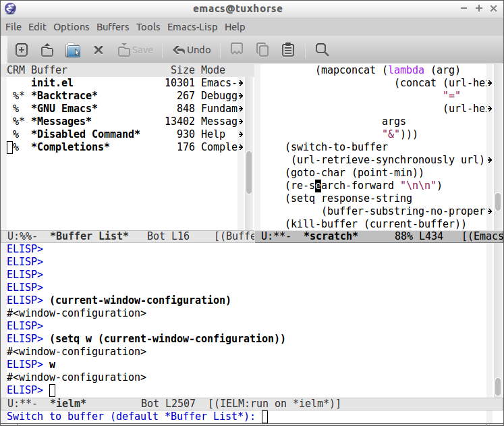Click the switch-to-buffer code line
This screenshot has width=504, height=426.
(x=337, y=147)
